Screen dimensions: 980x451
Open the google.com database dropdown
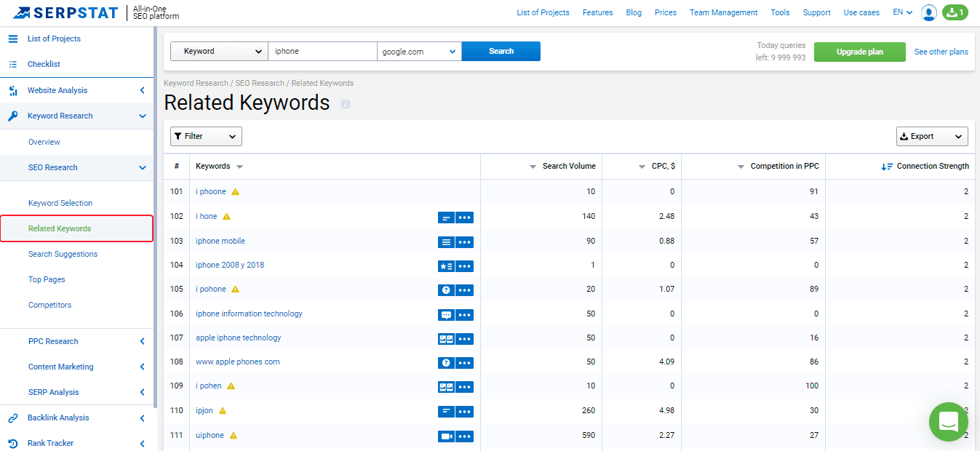[x=419, y=52]
